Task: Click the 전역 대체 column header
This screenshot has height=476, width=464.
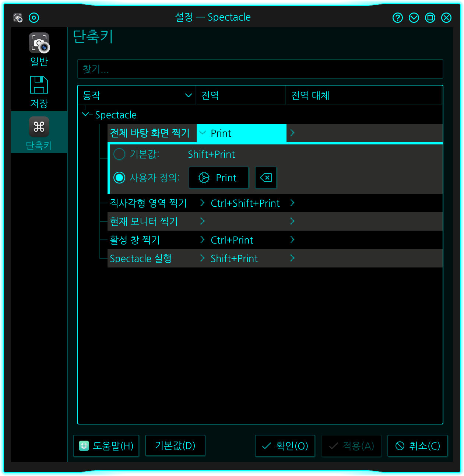Action: 364,95
